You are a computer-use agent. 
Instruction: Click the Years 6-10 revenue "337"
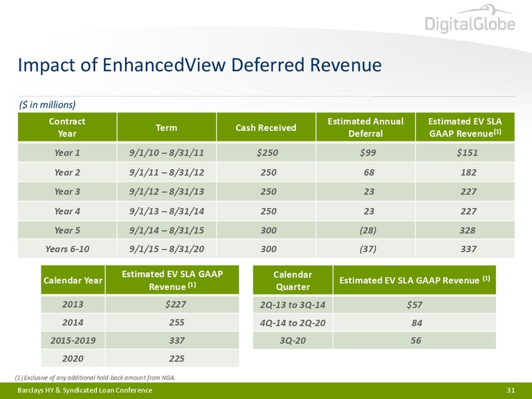(469, 249)
